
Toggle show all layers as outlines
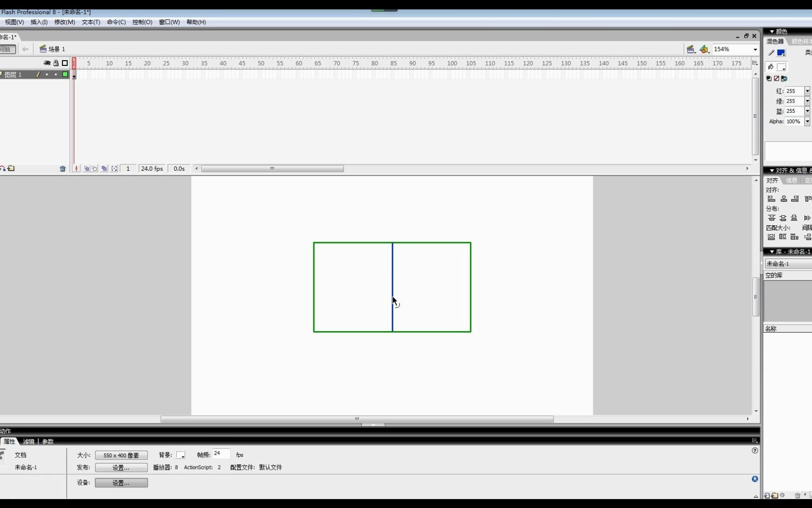coord(65,63)
